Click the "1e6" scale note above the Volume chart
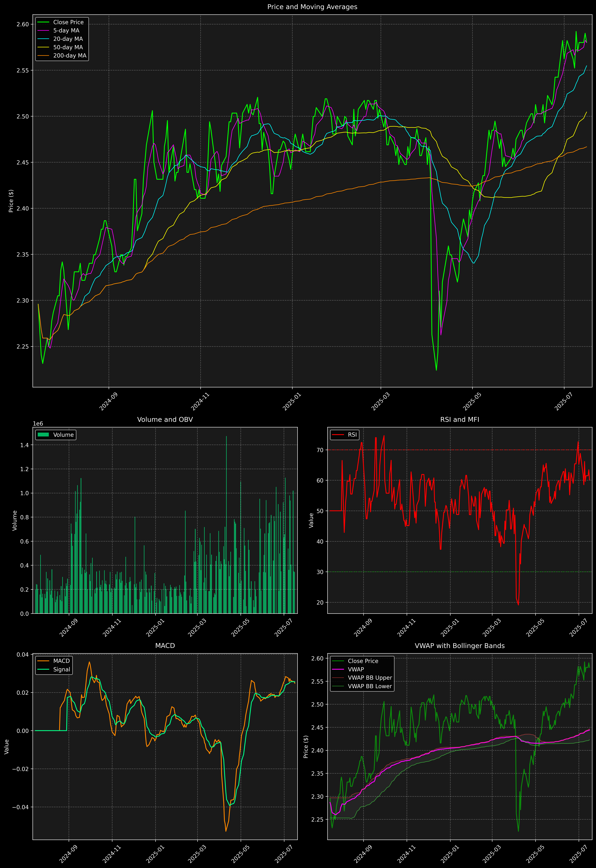This screenshot has width=596, height=868. [38, 424]
